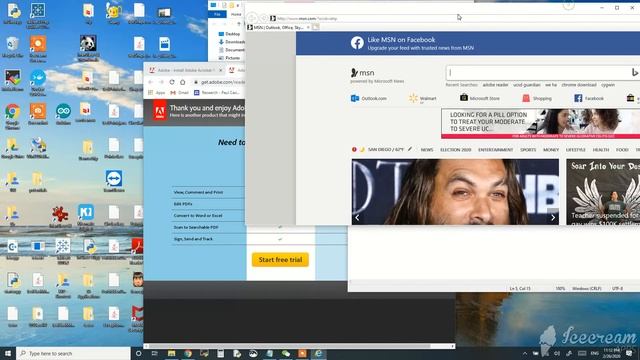Open the blue whale Docker desktop shortcut
This screenshot has height=360, width=640.
[x=38, y=82]
